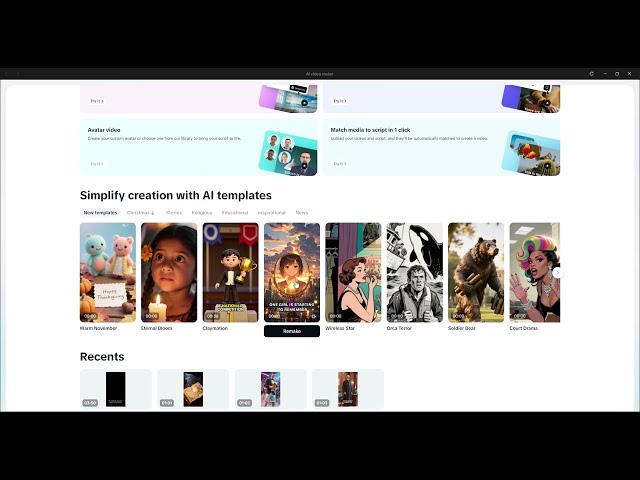
Task: Click the Wireless Star label
Action: coord(340,328)
